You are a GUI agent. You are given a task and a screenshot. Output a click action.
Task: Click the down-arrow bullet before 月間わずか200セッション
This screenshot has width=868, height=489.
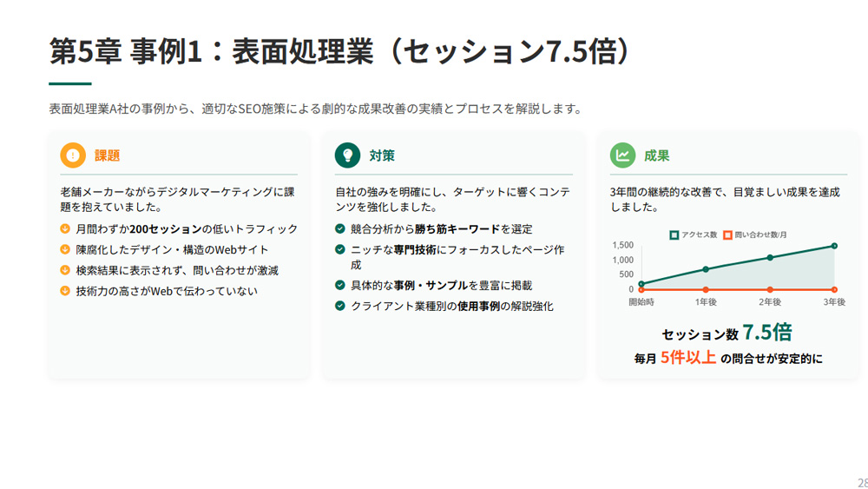click(x=65, y=228)
